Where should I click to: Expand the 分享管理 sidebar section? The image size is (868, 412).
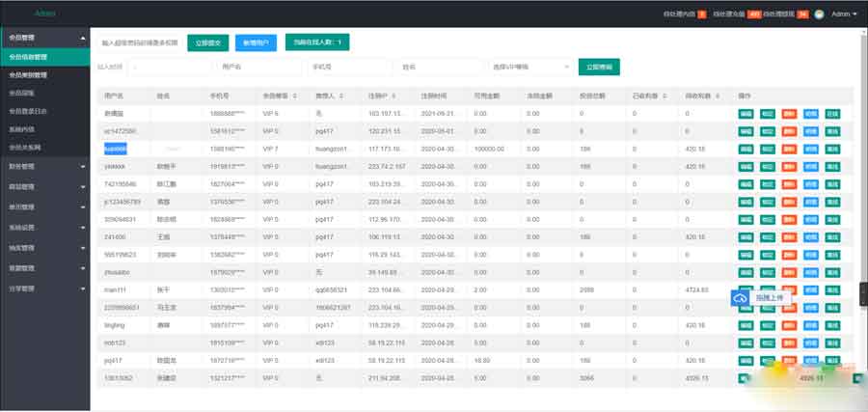click(x=44, y=288)
